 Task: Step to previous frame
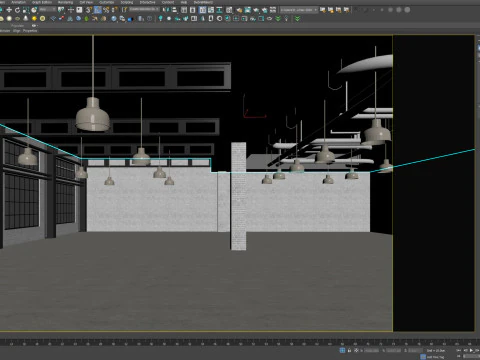466,350
